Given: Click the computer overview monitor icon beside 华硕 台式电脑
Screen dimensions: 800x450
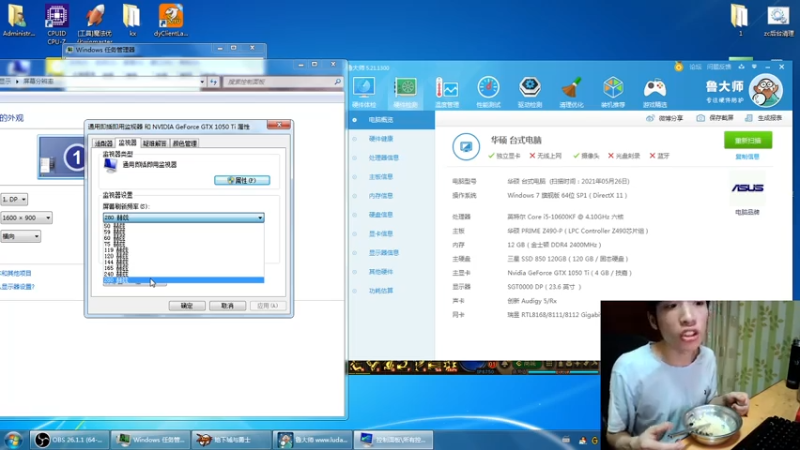Looking at the screenshot, I should tap(466, 146).
